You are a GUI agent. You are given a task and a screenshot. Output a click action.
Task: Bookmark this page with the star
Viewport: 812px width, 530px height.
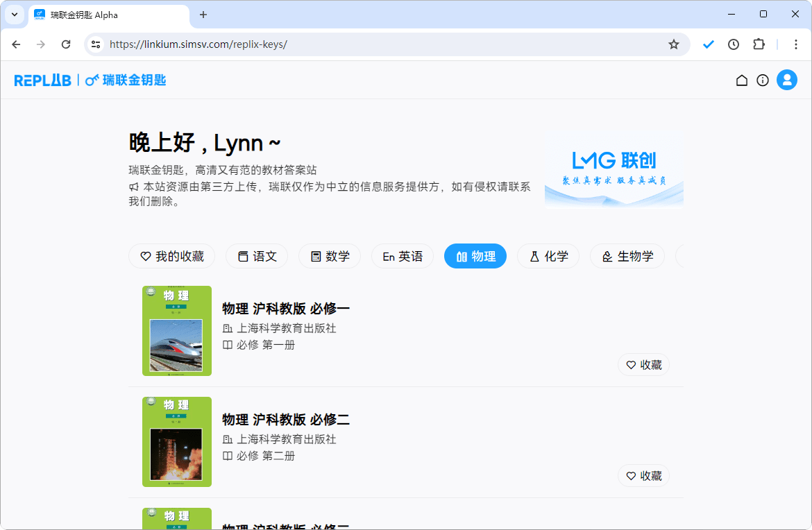(673, 44)
